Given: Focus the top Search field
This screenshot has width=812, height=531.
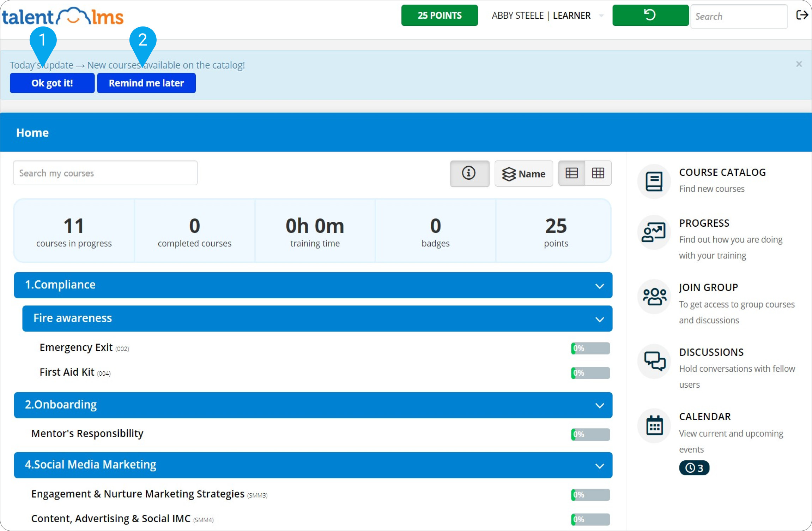Looking at the screenshot, I should click(x=739, y=16).
